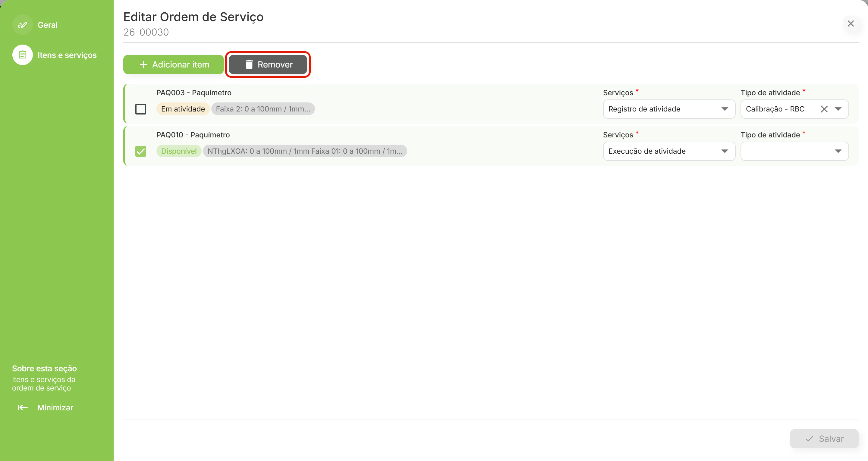
Task: Click the Em atividade status tag
Action: (x=183, y=109)
